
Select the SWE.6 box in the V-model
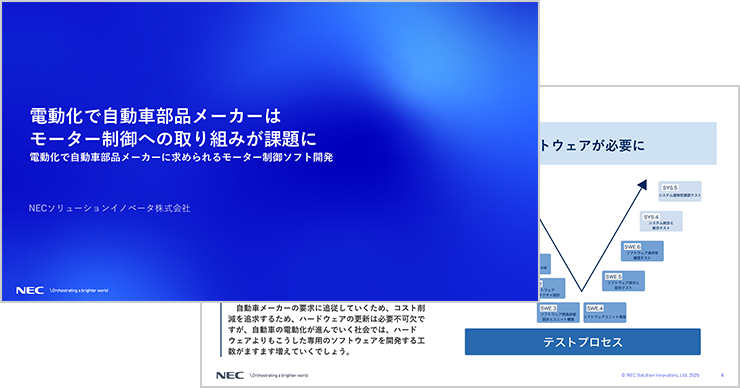point(642,251)
